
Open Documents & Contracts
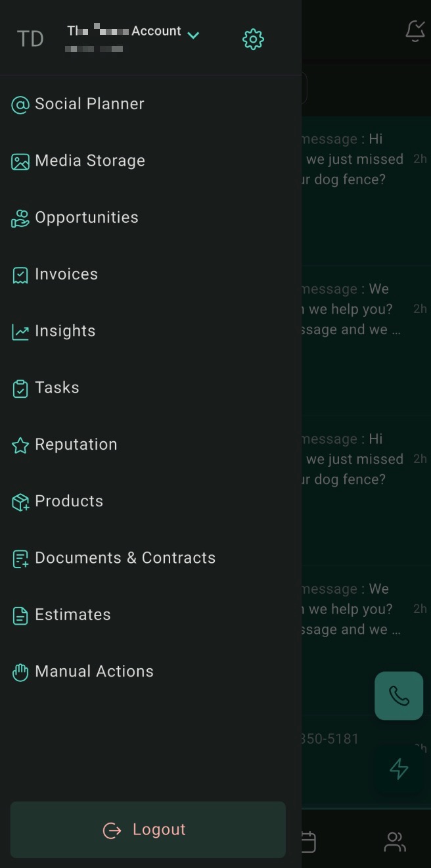tap(125, 558)
